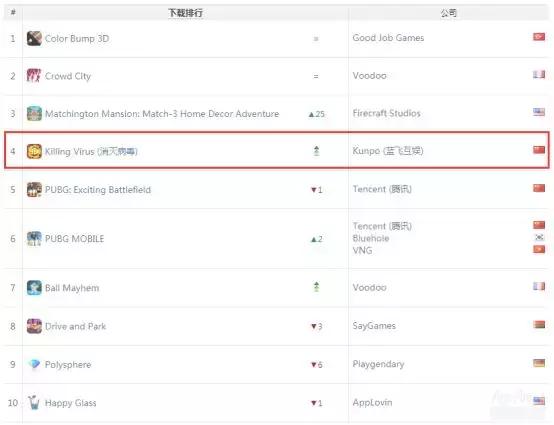Open the Happy Glass title link
This screenshot has width=554, height=425.
(71, 403)
